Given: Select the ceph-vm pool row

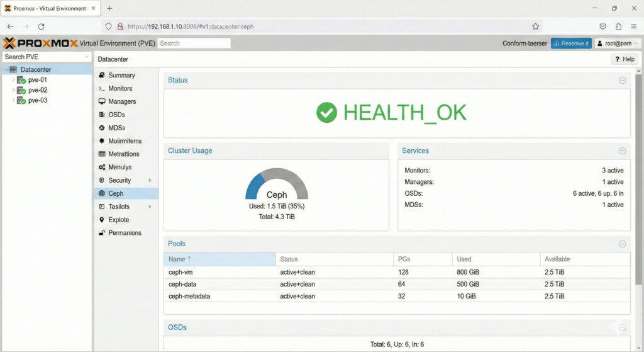Looking at the screenshot, I should (x=397, y=272).
